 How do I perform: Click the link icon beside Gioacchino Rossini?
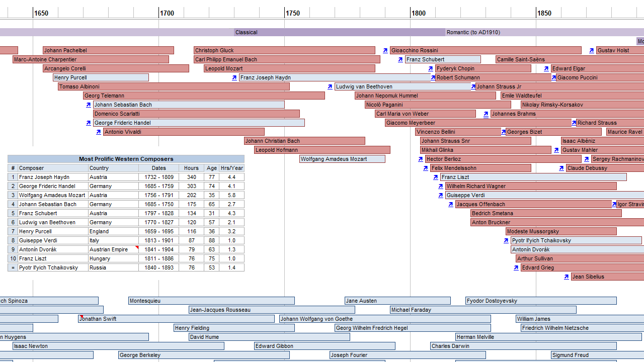click(385, 50)
